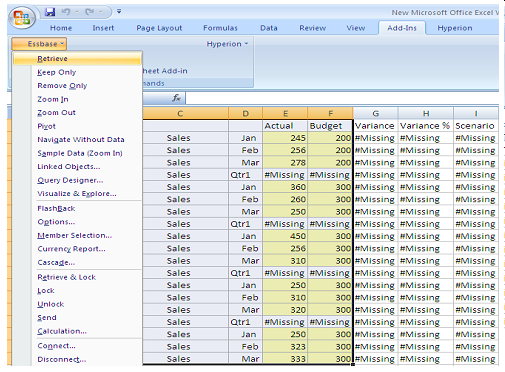Image resolution: width=505 pixels, height=372 pixels.
Task: Open the Customize Quick Access Toolbar arrow
Action: 119,12
